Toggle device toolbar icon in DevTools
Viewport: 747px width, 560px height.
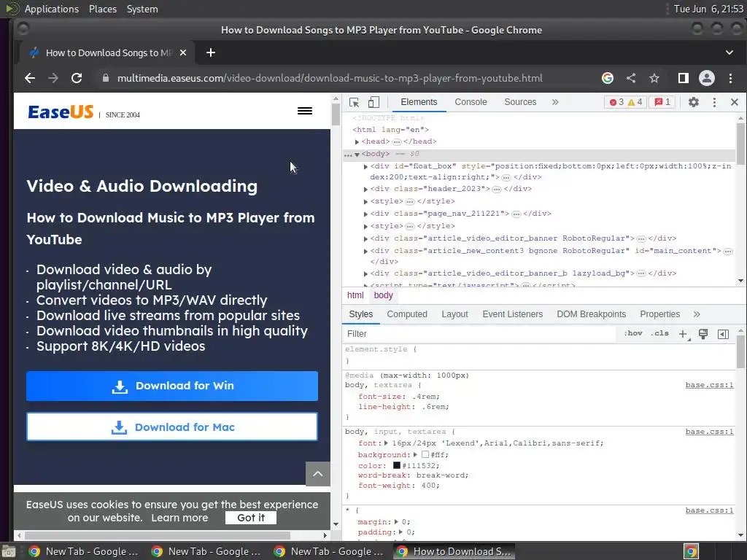point(374,102)
